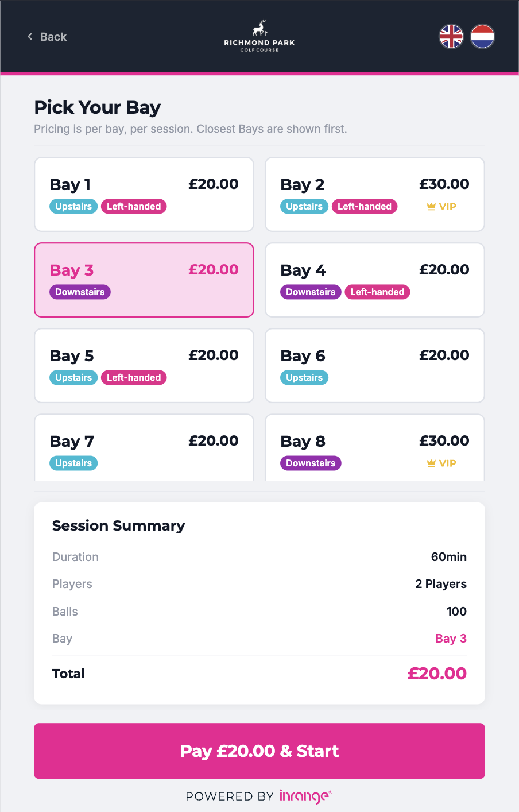Click the inrange logo in footer
This screenshot has width=519, height=812.
(x=305, y=796)
